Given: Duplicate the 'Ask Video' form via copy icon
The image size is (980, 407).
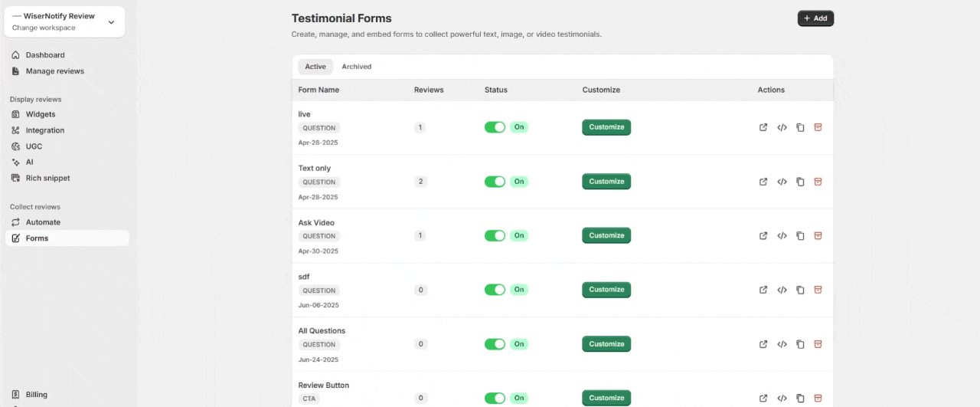Looking at the screenshot, I should click(800, 236).
